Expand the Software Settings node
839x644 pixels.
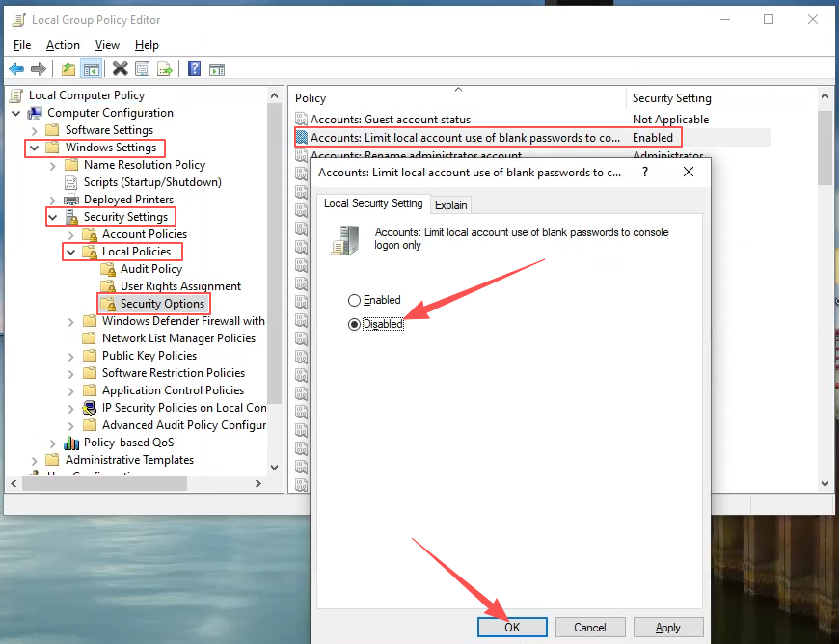tap(35, 130)
